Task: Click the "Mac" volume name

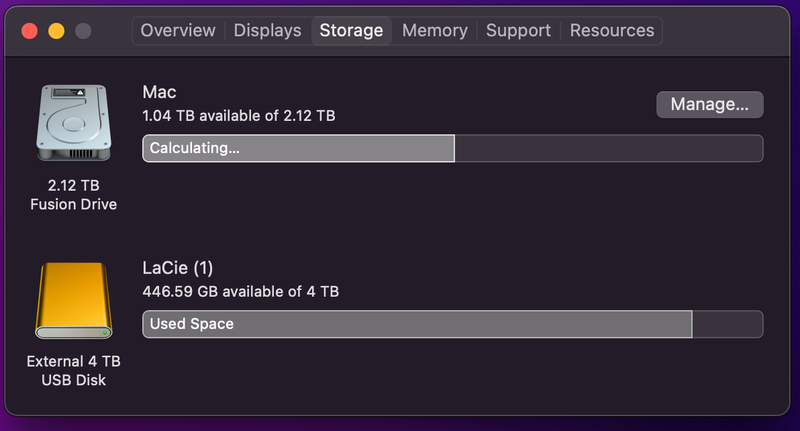Action: pyautogui.click(x=160, y=92)
